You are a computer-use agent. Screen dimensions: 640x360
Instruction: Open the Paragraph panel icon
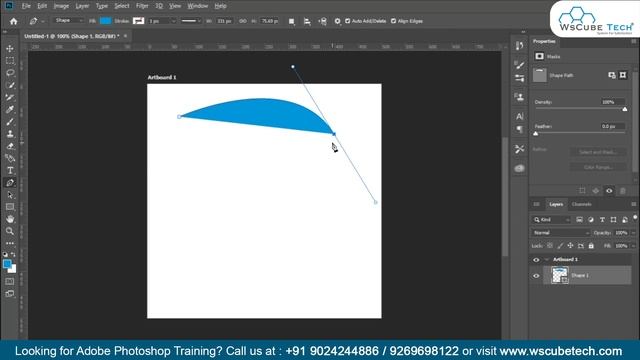[x=520, y=129]
